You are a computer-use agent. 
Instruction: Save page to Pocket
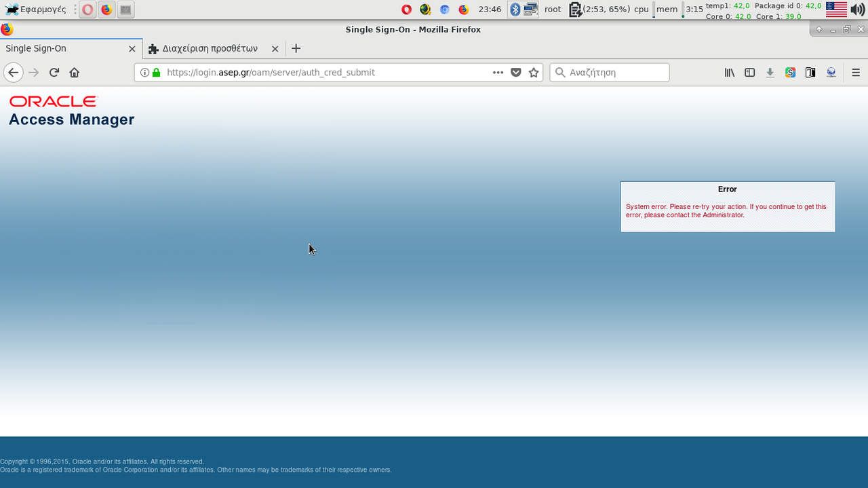pyautogui.click(x=516, y=73)
